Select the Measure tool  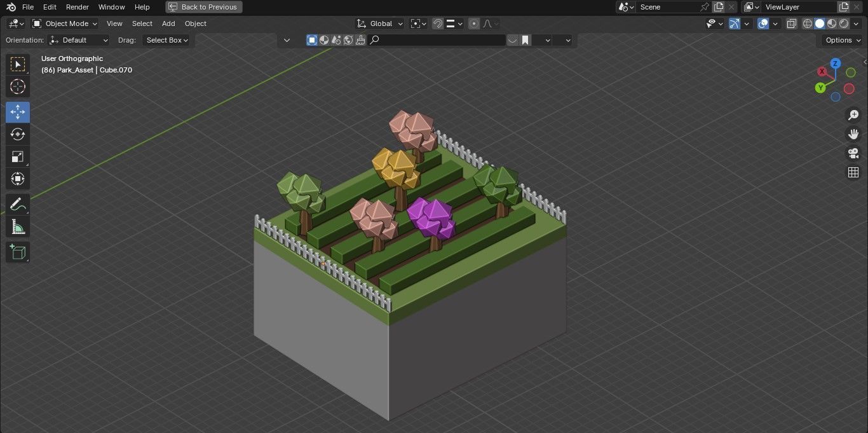18,227
